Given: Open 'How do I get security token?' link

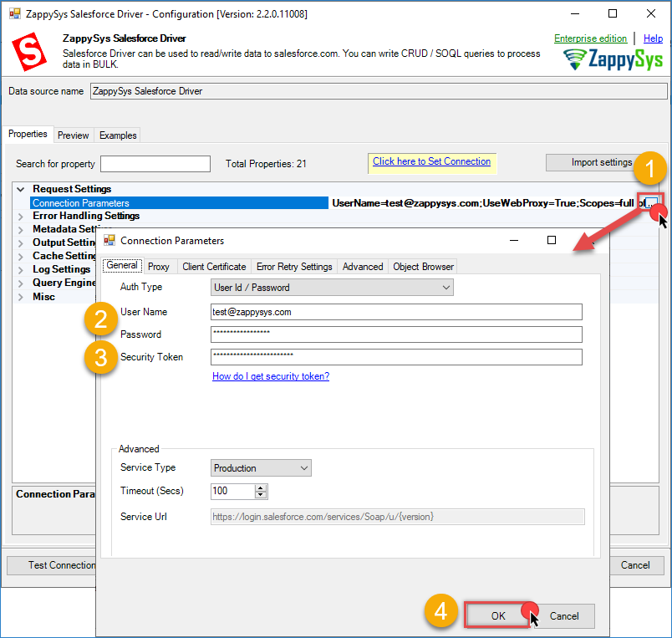Looking at the screenshot, I should click(x=271, y=376).
